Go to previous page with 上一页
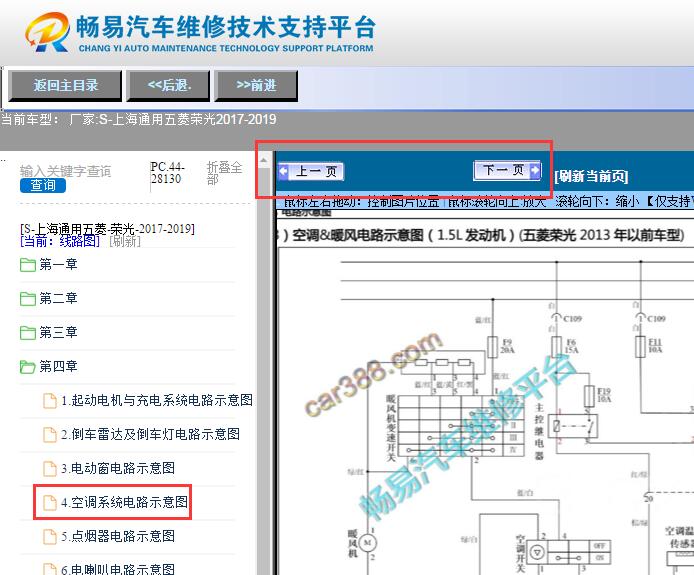The height and width of the screenshot is (575, 694). point(311,171)
